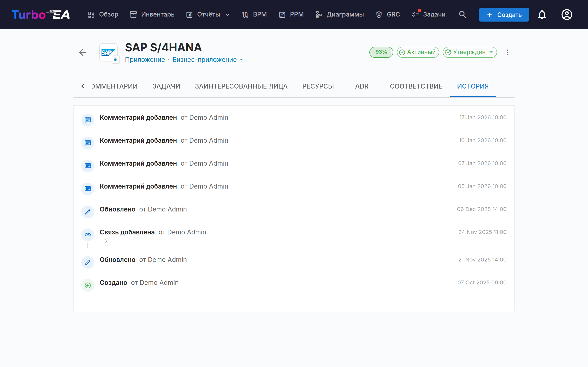Click pencil icon of 06 Dec update
The width and height of the screenshot is (588, 367).
[88, 212]
